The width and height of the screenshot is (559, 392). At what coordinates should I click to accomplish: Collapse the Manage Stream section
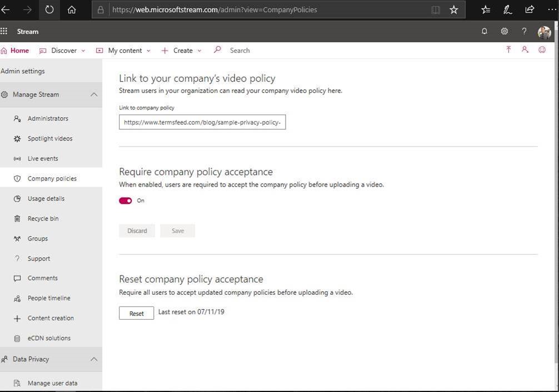click(x=93, y=95)
